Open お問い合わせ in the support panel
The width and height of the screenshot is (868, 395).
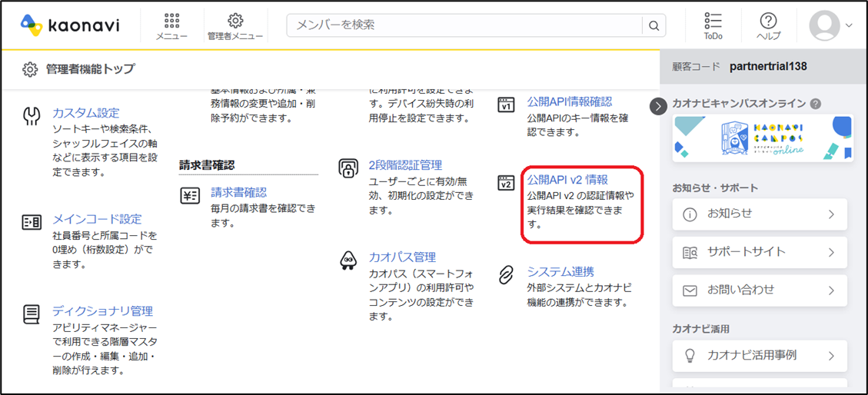[x=759, y=290]
